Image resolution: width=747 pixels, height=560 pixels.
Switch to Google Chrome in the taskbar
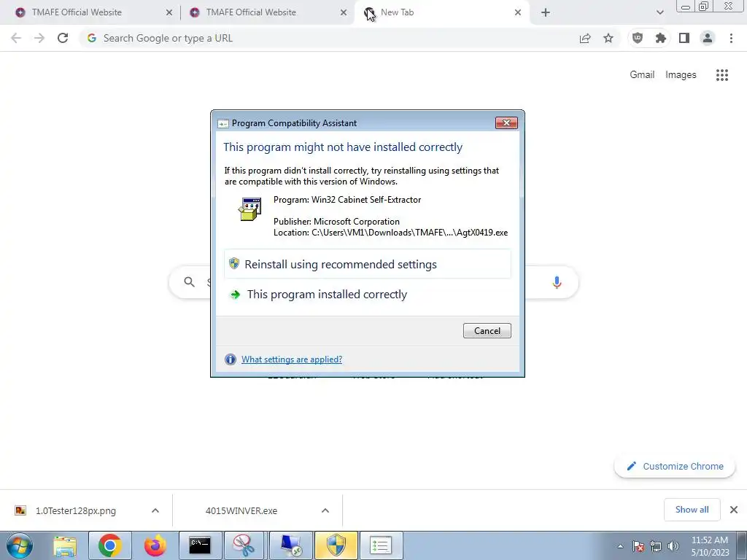coord(109,545)
